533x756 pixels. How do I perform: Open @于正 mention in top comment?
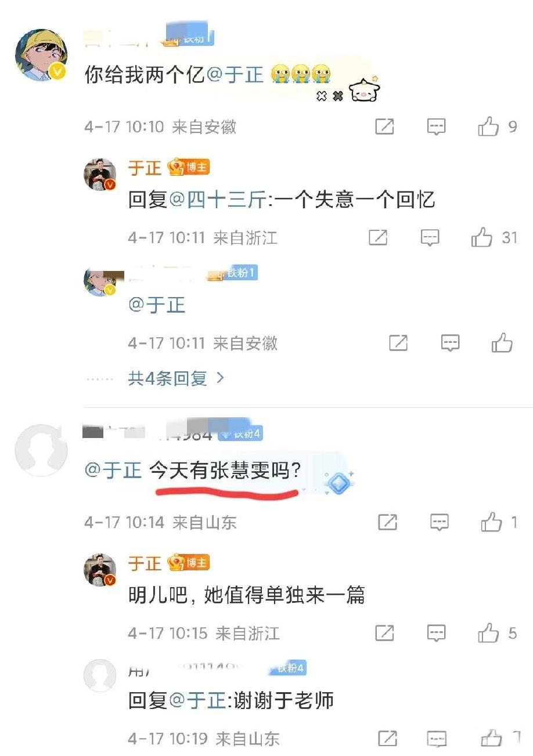(x=235, y=74)
